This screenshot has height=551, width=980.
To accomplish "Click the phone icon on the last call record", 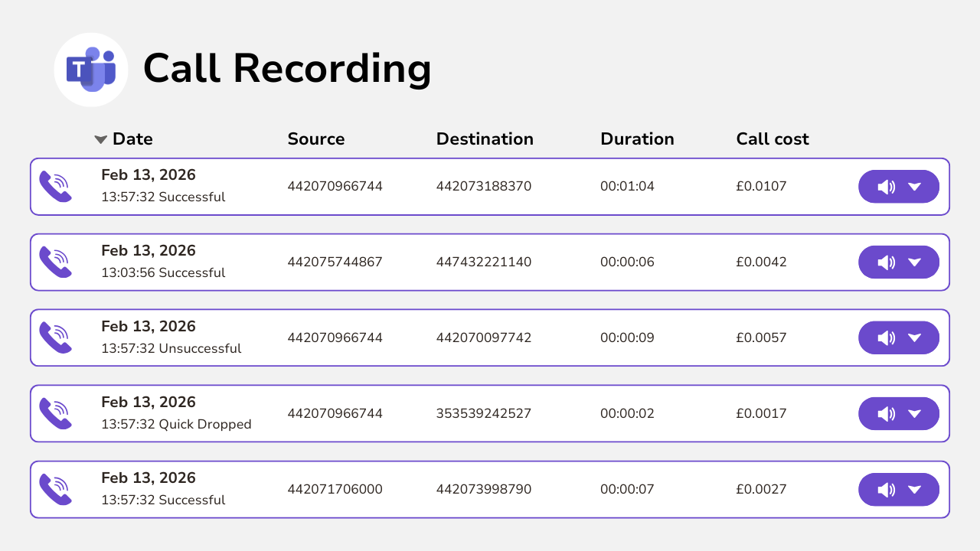I will (55, 489).
